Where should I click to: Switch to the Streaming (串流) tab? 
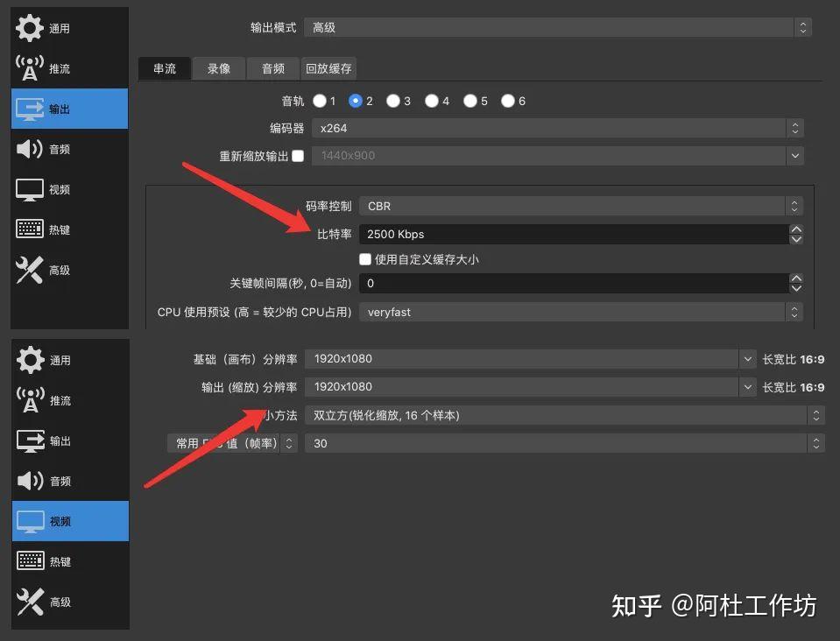(165, 68)
